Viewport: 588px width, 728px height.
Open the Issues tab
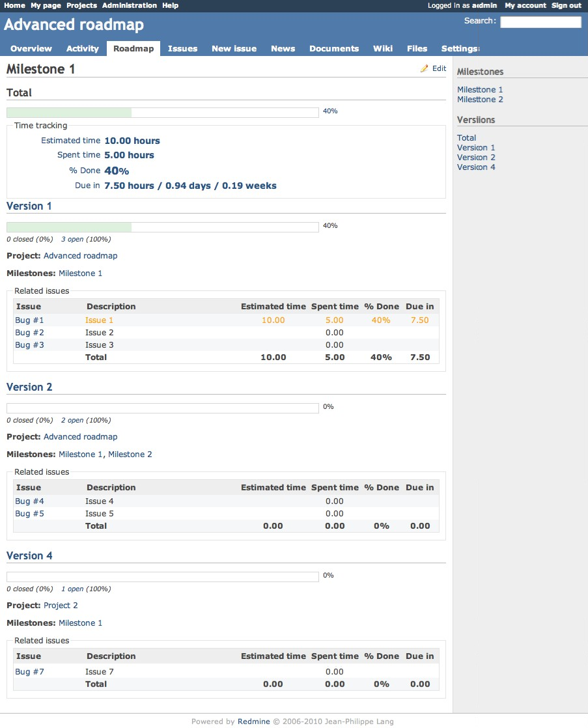tap(182, 48)
